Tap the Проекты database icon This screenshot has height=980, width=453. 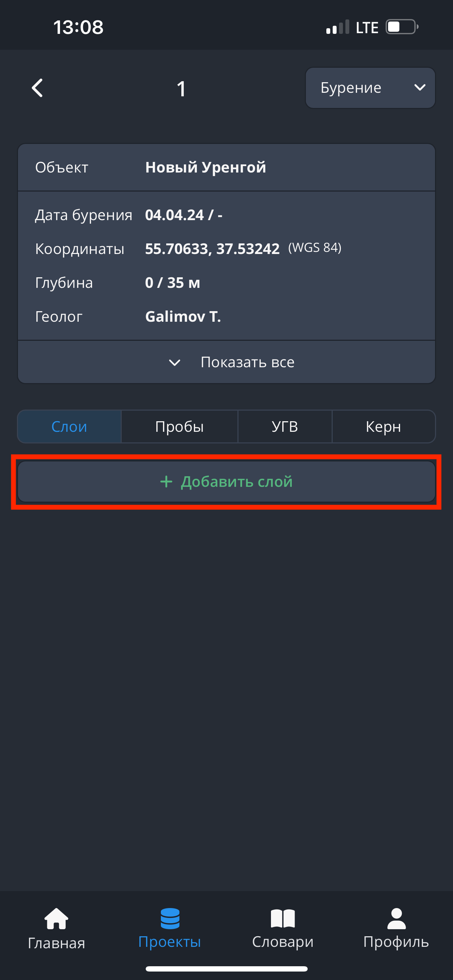(170, 918)
